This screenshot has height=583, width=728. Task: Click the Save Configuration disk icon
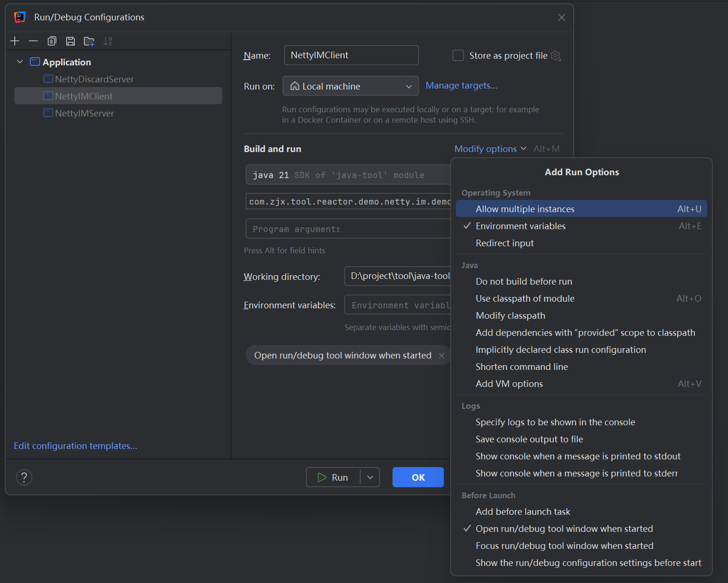tap(71, 41)
